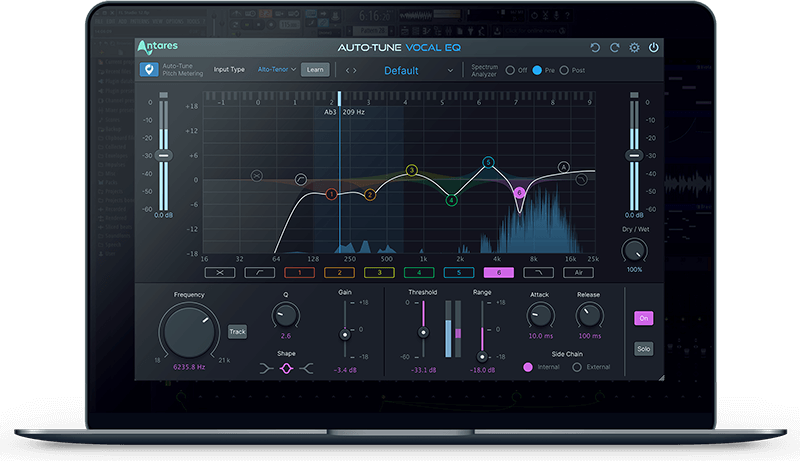Select band 6 tab
The width and height of the screenshot is (800, 461).
pos(498,273)
